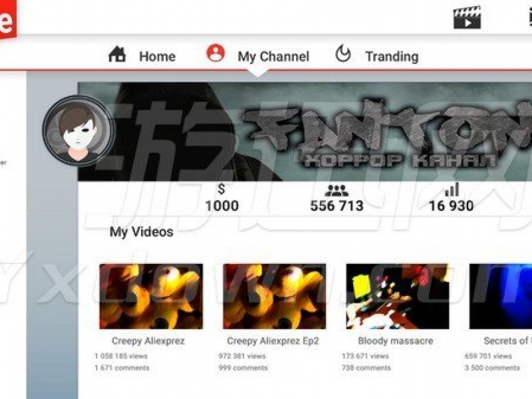
Task: Open the Bloody massacre video thumbnail
Action: point(398,297)
